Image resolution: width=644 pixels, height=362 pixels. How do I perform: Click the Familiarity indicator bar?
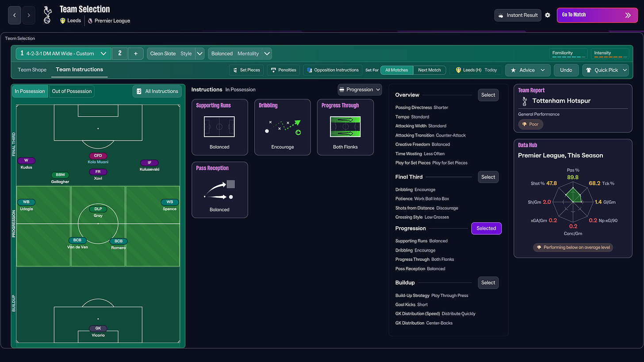tap(568, 53)
